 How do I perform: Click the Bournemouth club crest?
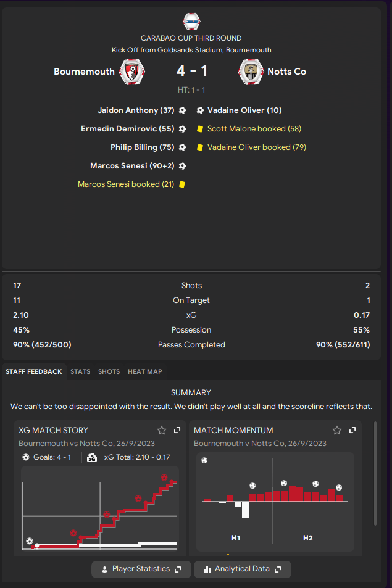point(131,72)
